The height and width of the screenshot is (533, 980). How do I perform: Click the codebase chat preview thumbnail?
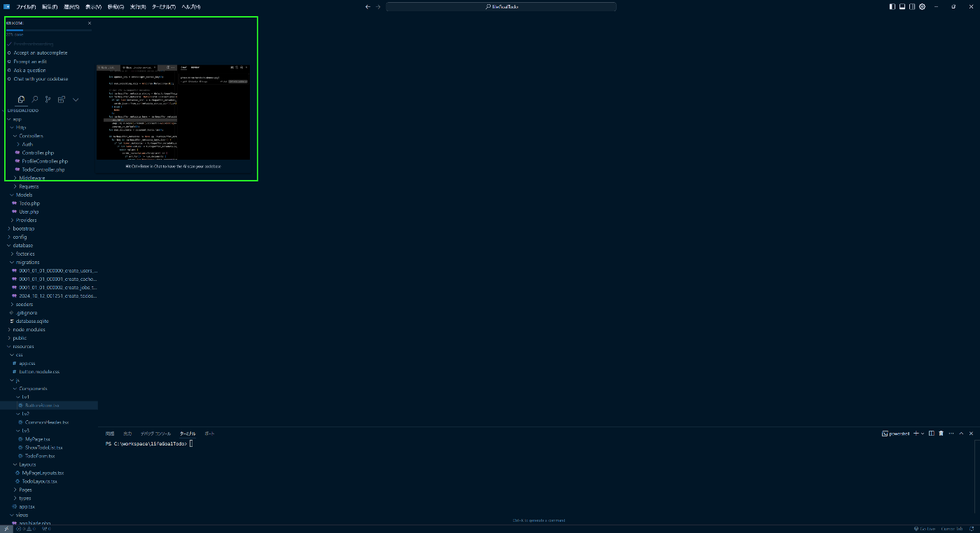[173, 112]
